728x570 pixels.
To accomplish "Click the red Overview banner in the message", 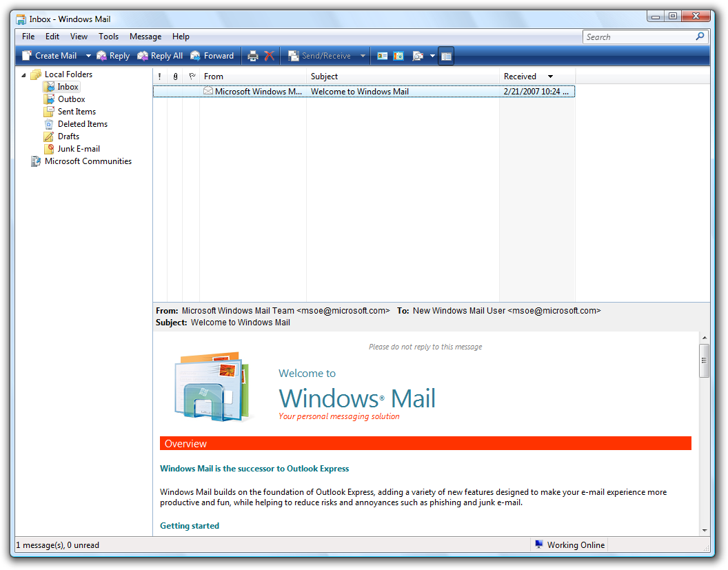I will (x=425, y=443).
